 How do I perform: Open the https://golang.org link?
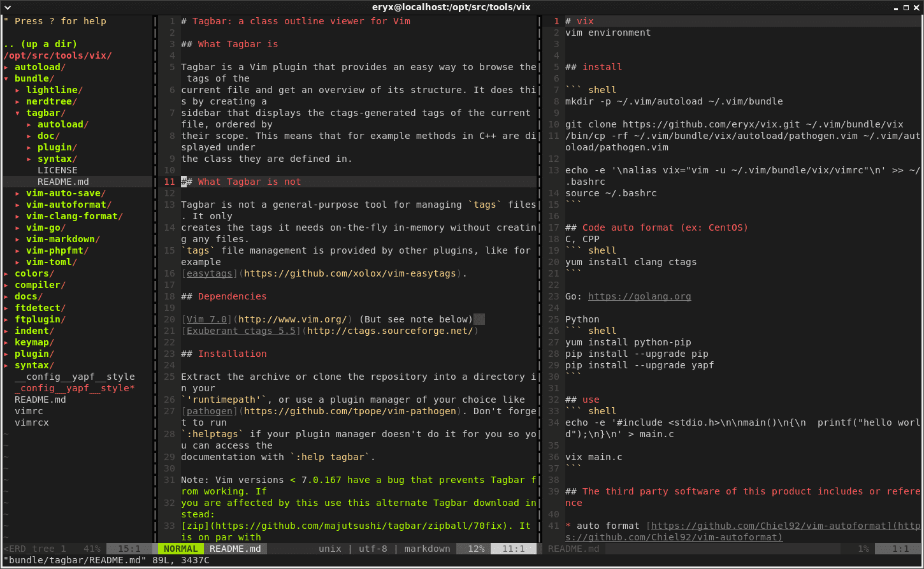pyautogui.click(x=639, y=296)
